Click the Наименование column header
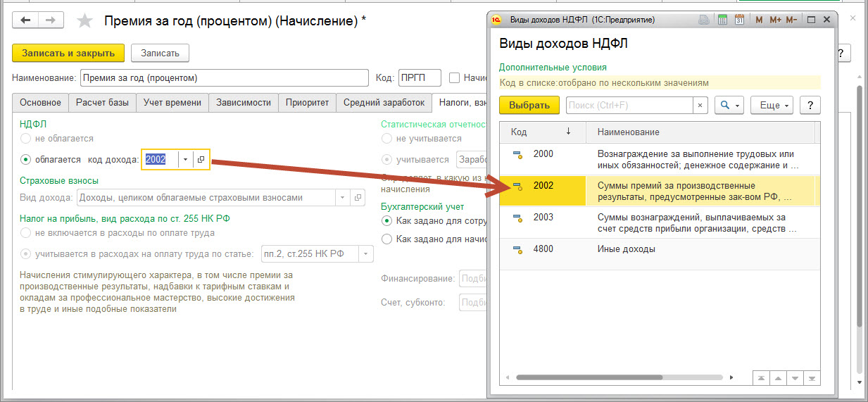Viewport: 868px width, 402px height. 701,132
